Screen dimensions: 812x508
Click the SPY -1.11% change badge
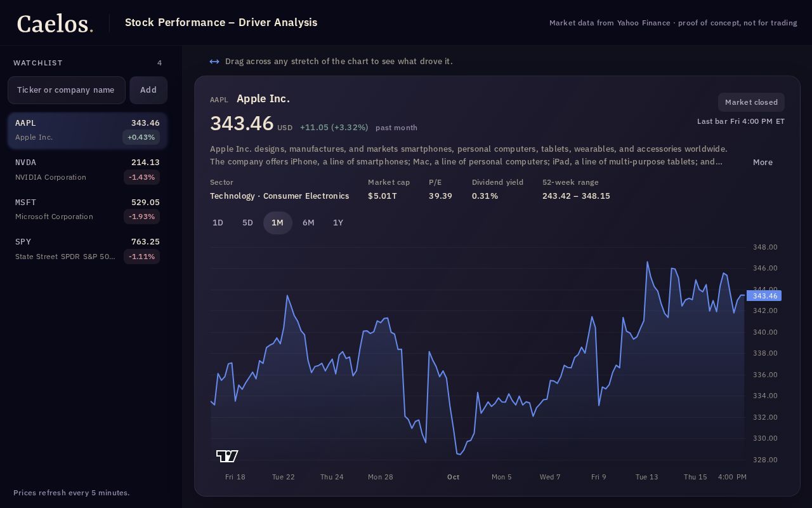(141, 257)
